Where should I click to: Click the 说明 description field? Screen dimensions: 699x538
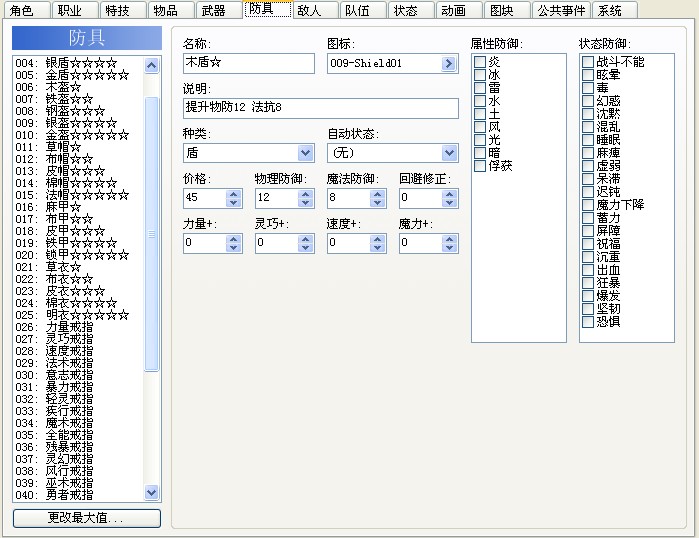[x=321, y=108]
